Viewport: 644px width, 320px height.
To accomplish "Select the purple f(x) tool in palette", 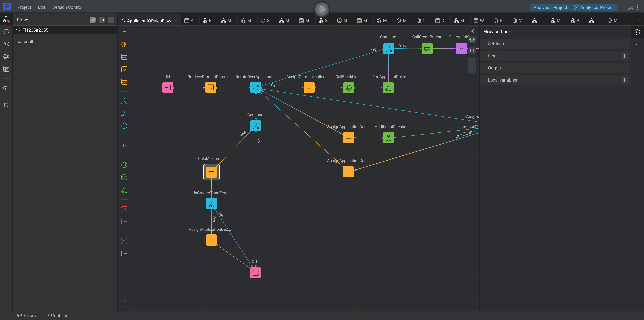I will tap(124, 145).
